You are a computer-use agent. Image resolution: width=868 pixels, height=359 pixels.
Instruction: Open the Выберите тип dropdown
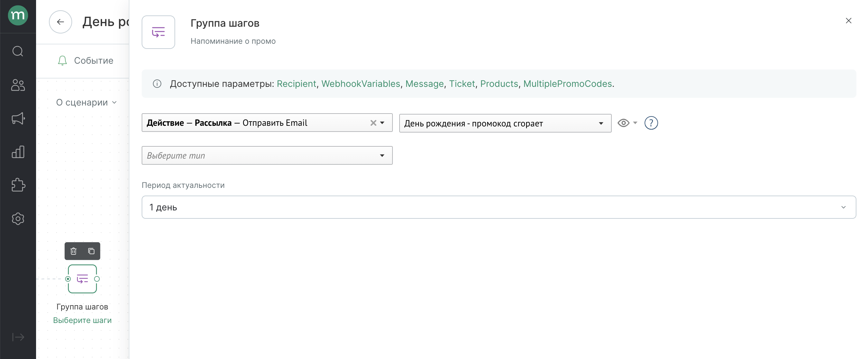click(267, 155)
